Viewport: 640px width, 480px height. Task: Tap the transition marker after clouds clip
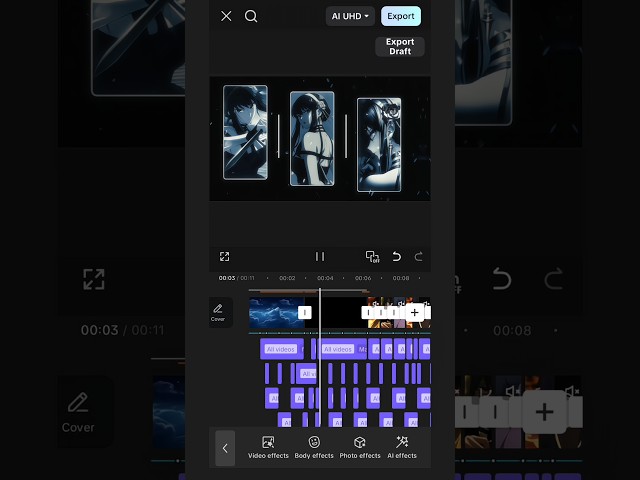[x=304, y=313]
